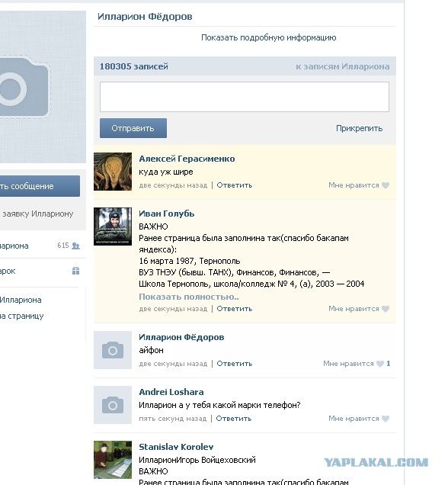Click the wall post text input field
This screenshot has height=485, width=448.
(245, 97)
